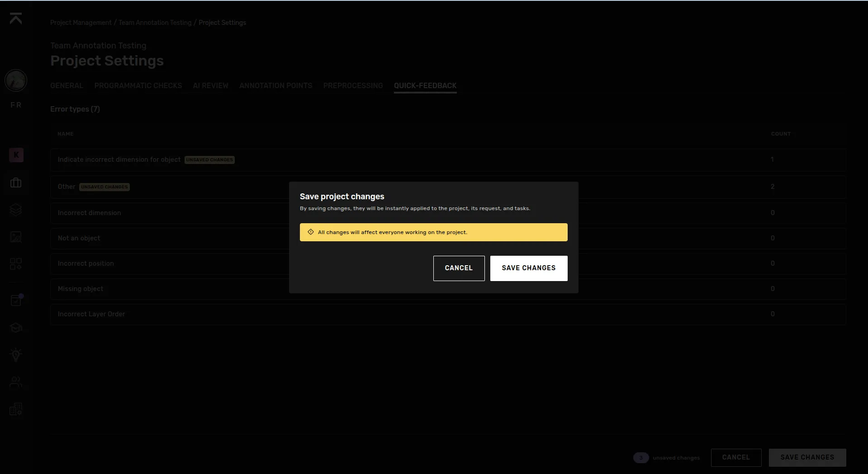The height and width of the screenshot is (474, 868).
Task: Click Cancel in the save dialog
Action: point(459,268)
